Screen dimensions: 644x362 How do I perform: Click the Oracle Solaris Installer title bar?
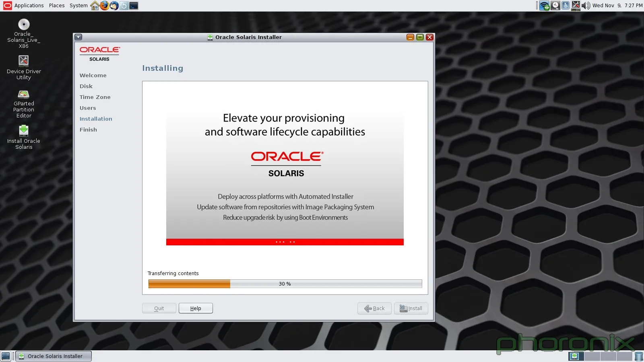[x=248, y=37]
